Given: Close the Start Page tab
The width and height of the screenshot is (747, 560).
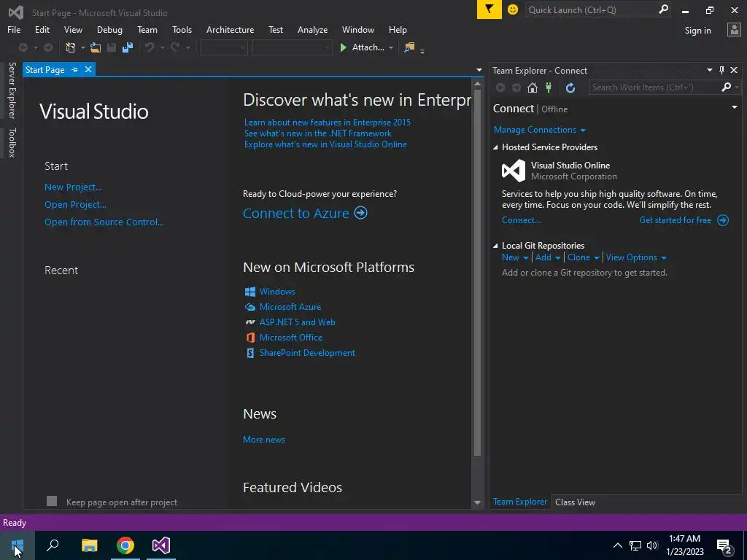Looking at the screenshot, I should (88, 69).
